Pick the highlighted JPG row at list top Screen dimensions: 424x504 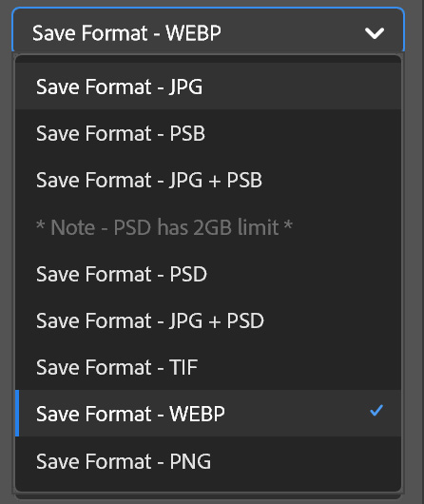[x=208, y=87]
